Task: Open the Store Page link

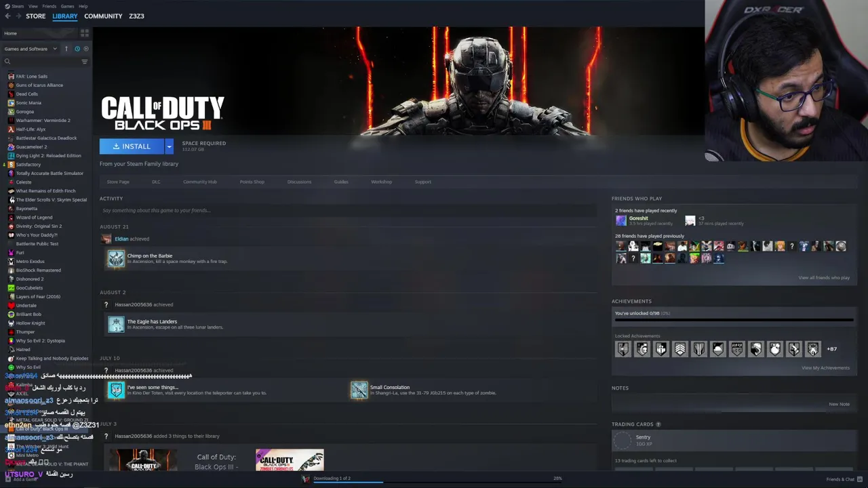Action: pyautogui.click(x=118, y=182)
